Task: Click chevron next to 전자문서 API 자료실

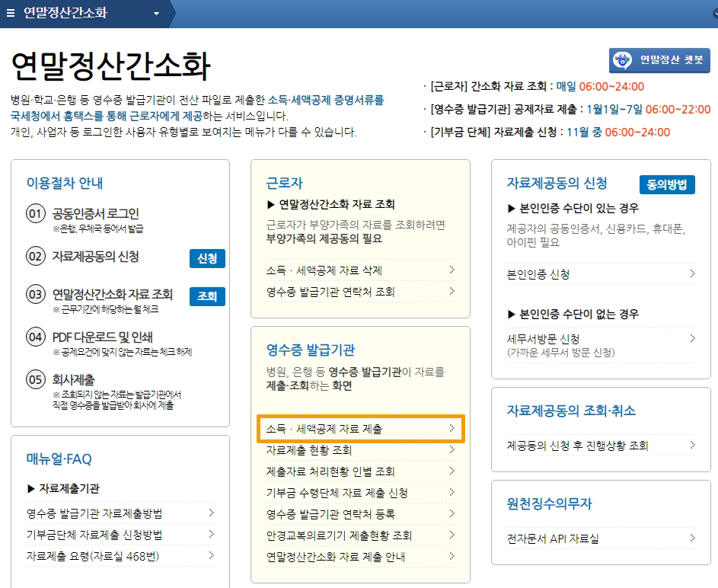Action: point(692,538)
